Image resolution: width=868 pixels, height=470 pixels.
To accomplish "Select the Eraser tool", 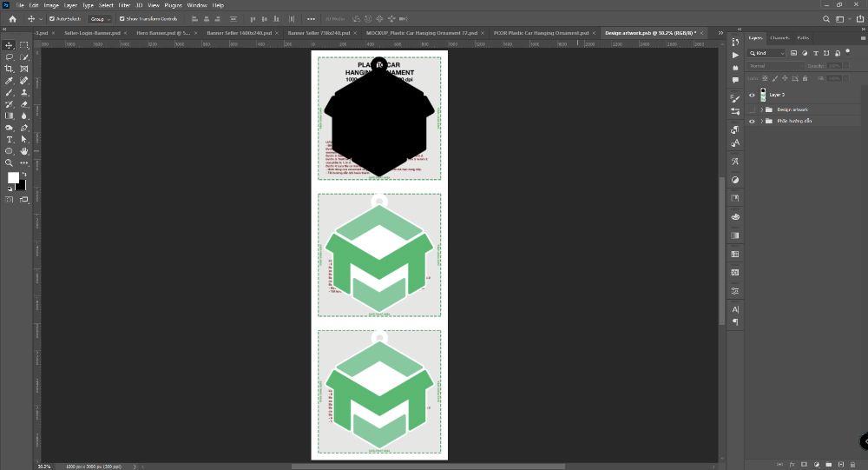I will pos(23,104).
